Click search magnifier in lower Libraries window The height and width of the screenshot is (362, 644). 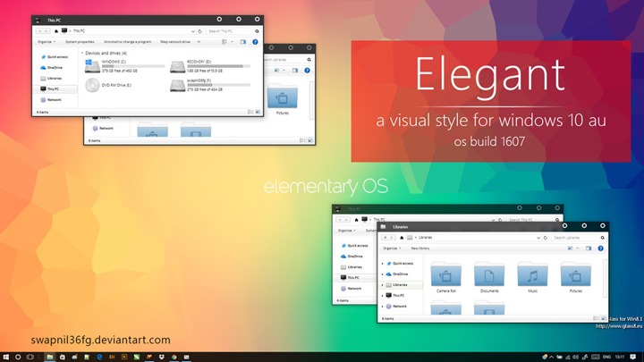603,238
